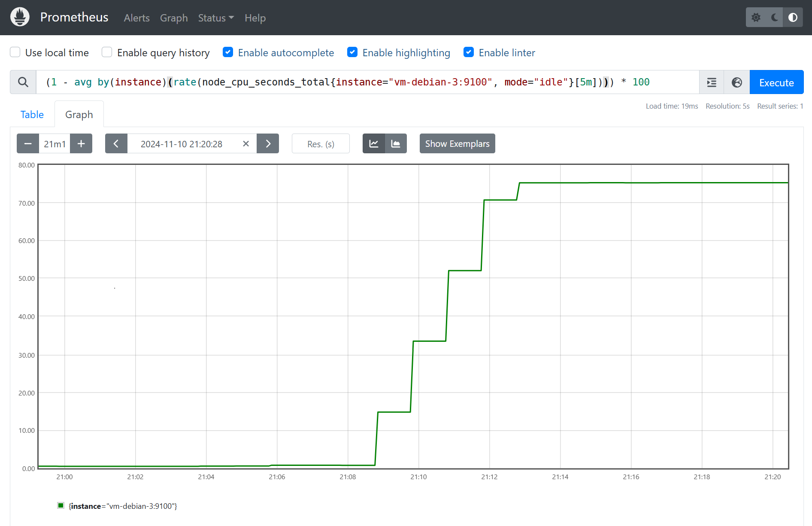Click the Load time: 19ms text

click(x=672, y=106)
